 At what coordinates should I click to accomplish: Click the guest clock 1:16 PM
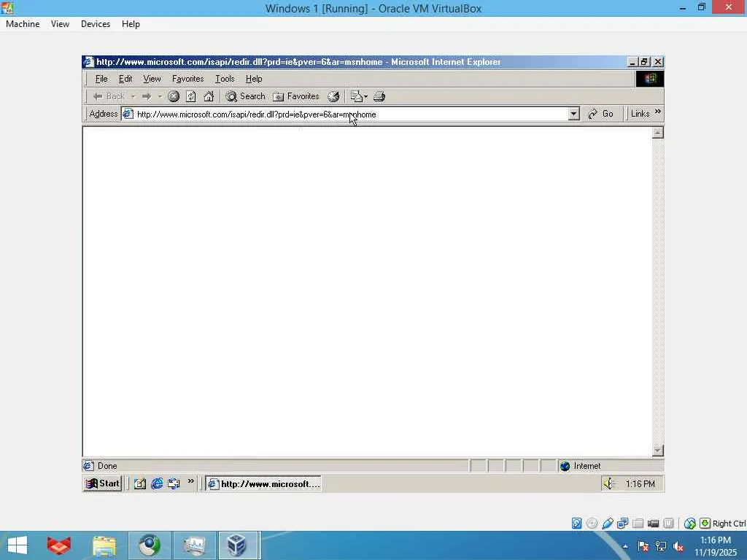tap(640, 484)
